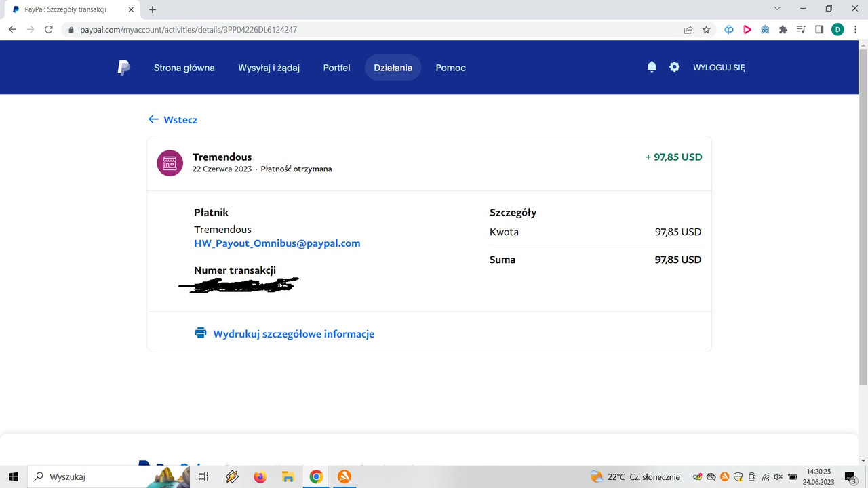Click the Wstecz back link

click(180, 120)
